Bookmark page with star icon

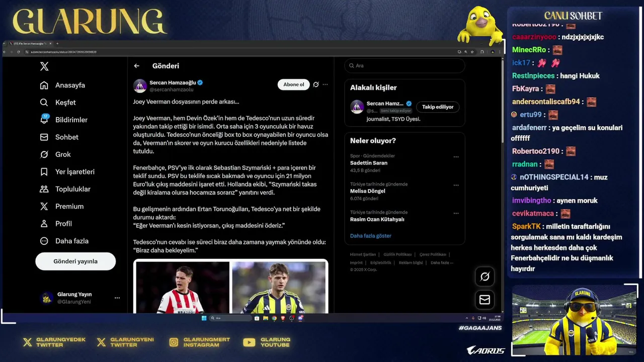click(472, 52)
